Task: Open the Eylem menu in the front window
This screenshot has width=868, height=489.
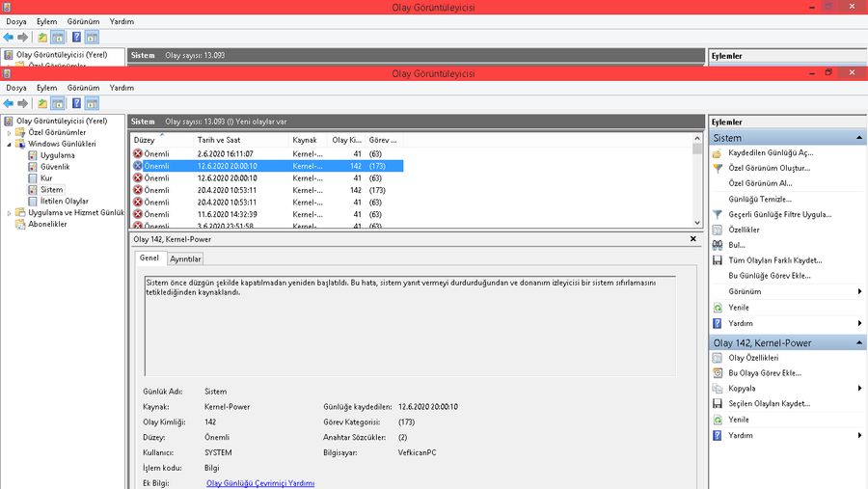Action: coord(46,88)
